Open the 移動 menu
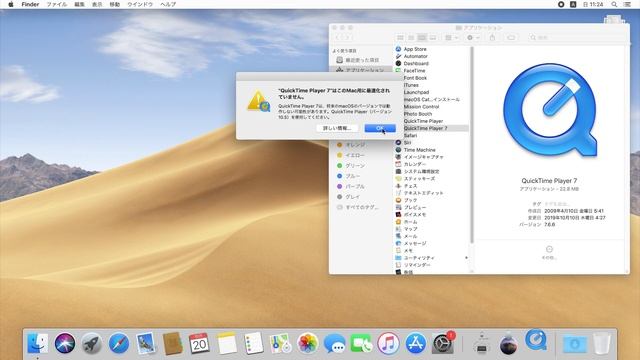The image size is (640, 360). tap(115, 4)
